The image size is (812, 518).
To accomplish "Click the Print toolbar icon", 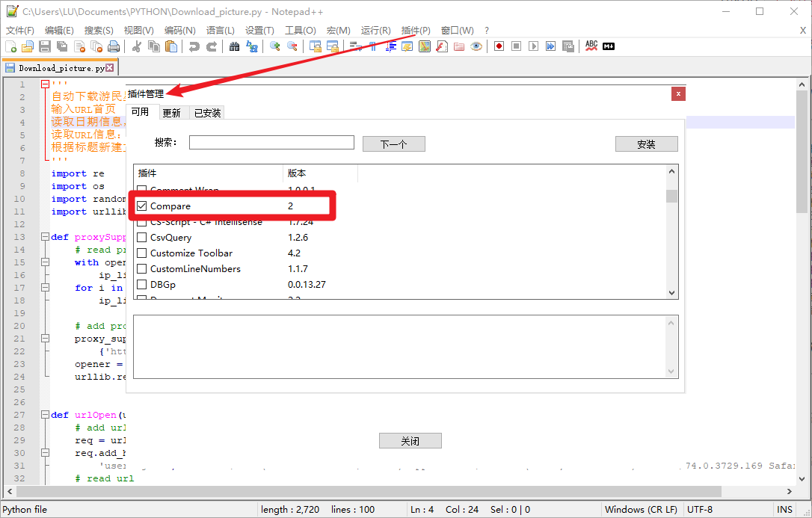I will pos(112,46).
